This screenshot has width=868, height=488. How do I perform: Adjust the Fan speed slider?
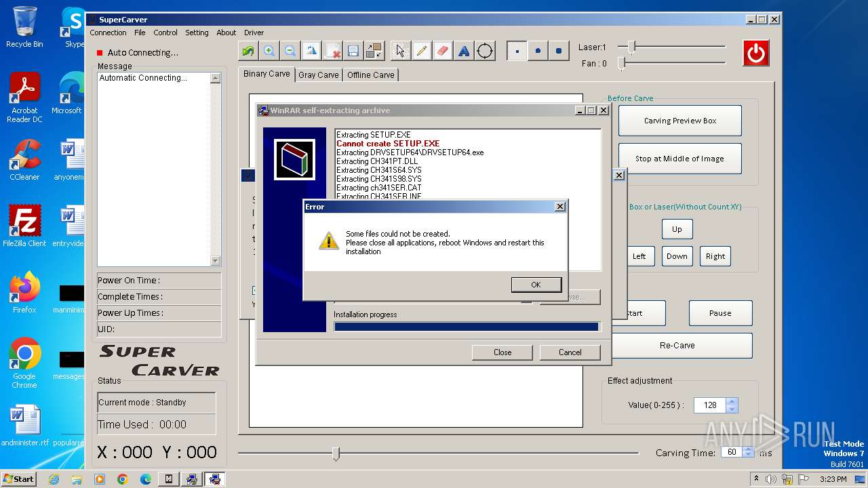[621, 63]
